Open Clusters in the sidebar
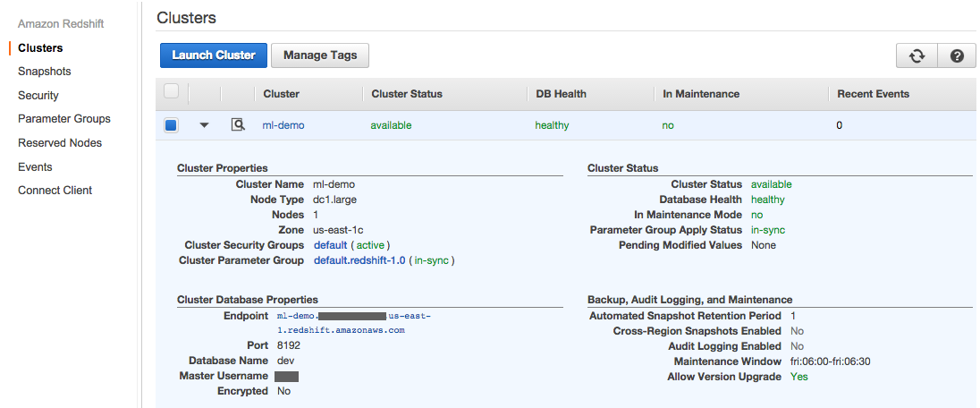 point(40,47)
